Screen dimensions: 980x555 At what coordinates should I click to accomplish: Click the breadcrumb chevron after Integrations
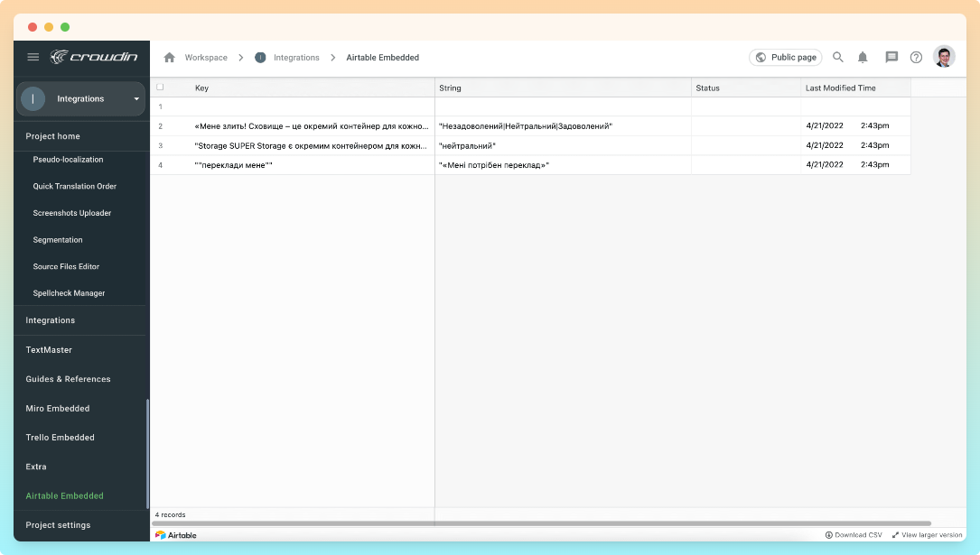point(333,58)
